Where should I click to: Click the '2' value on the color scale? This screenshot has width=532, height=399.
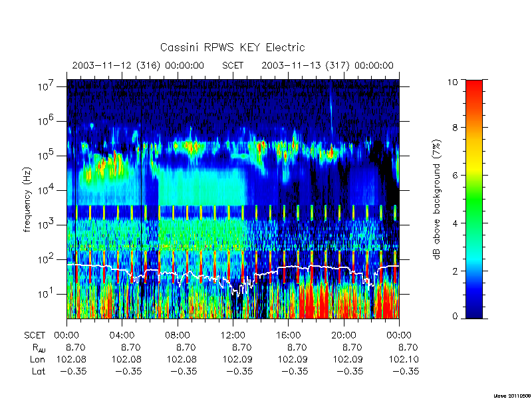(x=455, y=271)
